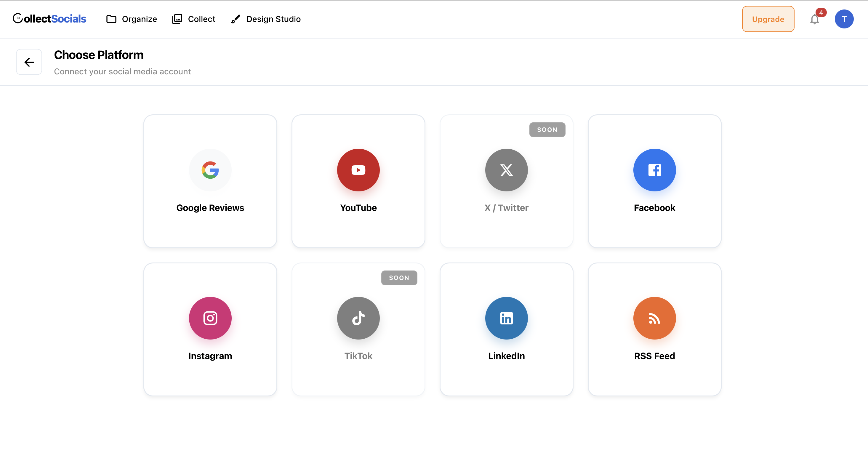The image size is (868, 461).
Task: Click the TikTok platform icon
Action: tap(358, 318)
